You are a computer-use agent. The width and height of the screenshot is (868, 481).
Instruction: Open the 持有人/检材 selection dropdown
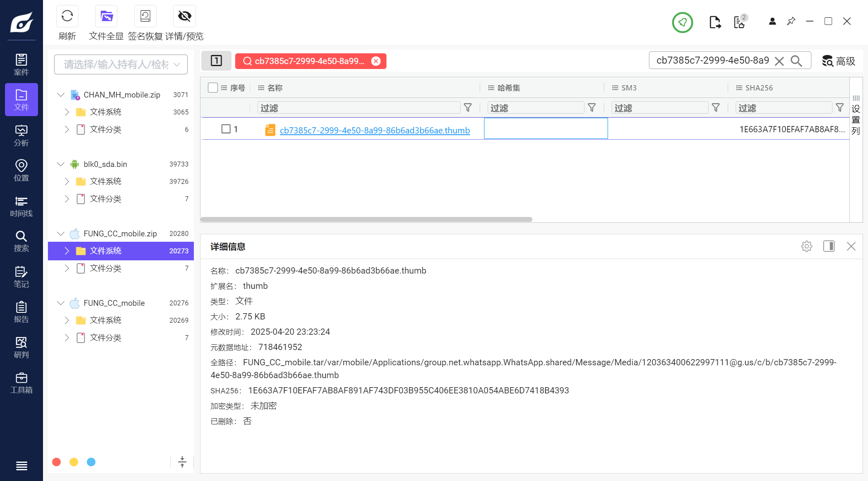121,64
